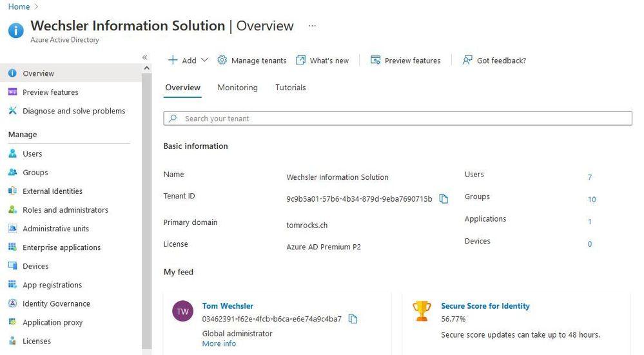Collapse the left navigation sidebar
Screen dimensions: 644x355
coord(145,57)
